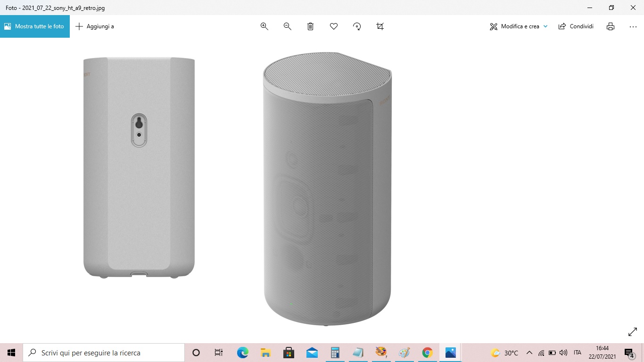Rotate the photo using rotate icon
644x362 pixels.
coord(357,26)
